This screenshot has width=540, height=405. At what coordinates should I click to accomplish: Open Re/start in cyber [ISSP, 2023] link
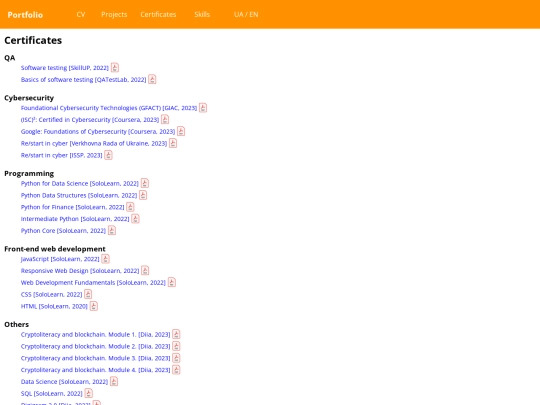62,155
